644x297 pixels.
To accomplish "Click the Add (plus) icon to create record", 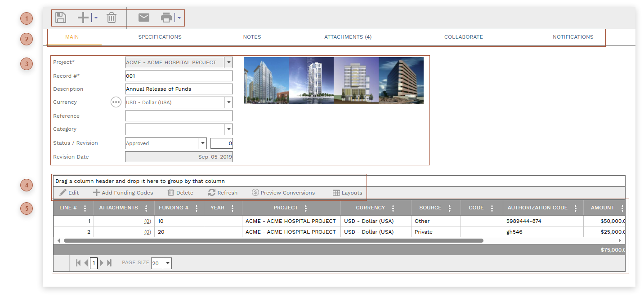I will (x=82, y=18).
